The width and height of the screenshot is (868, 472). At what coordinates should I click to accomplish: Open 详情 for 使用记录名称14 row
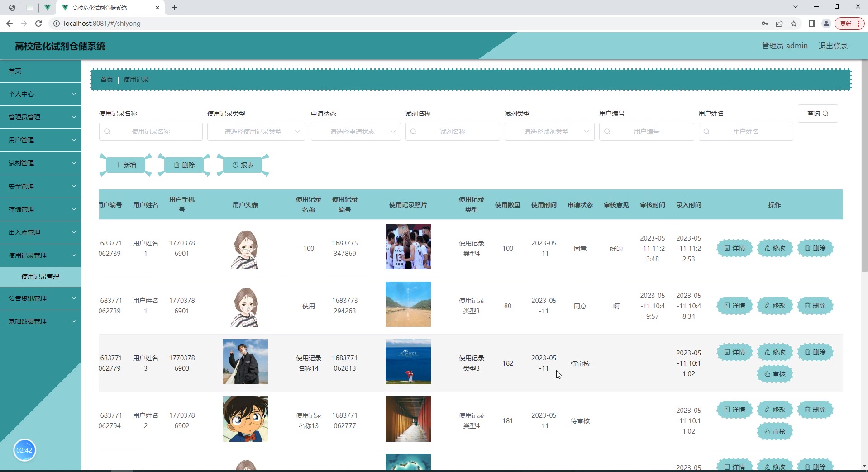point(734,352)
